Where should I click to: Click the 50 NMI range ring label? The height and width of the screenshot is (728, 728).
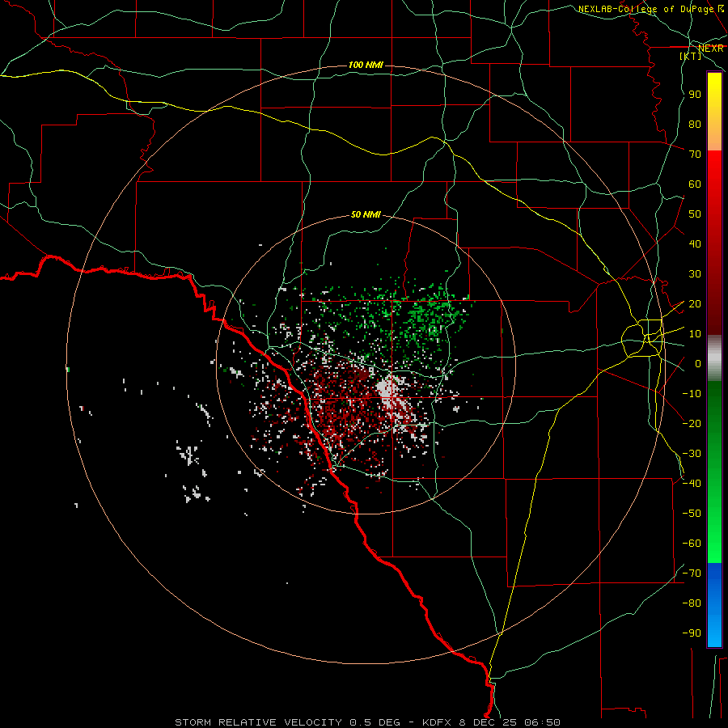click(366, 214)
